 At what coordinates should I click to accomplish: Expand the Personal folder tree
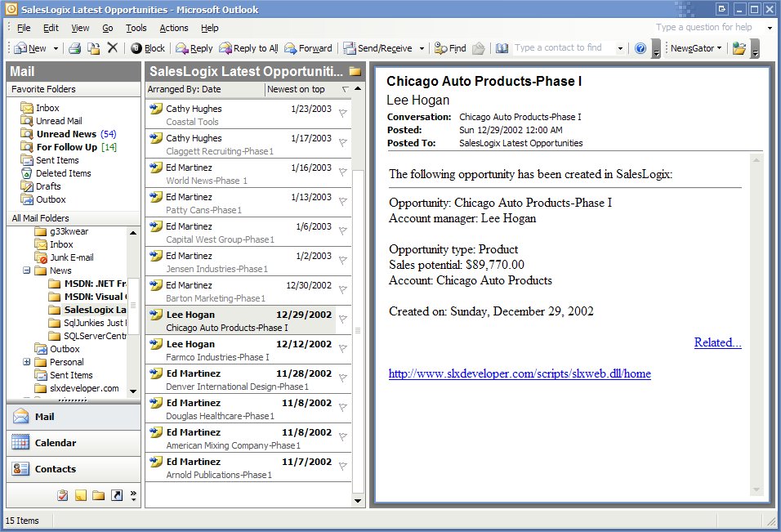[x=26, y=362]
